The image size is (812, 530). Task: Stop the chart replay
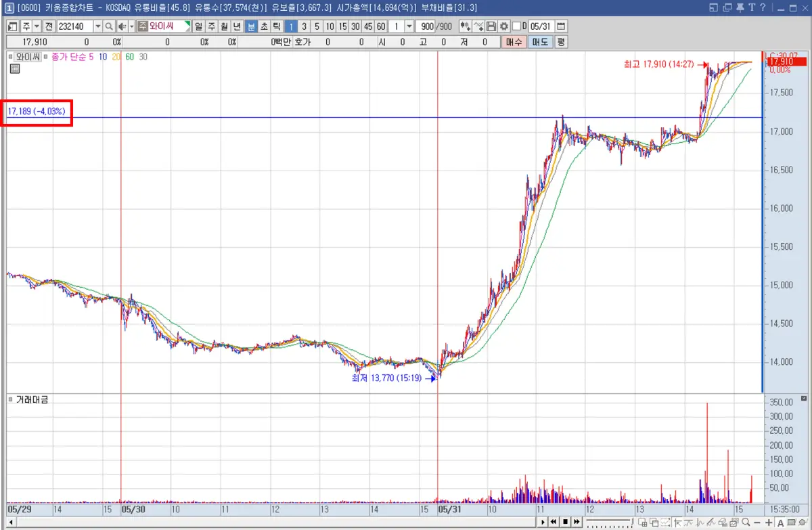coord(565,523)
